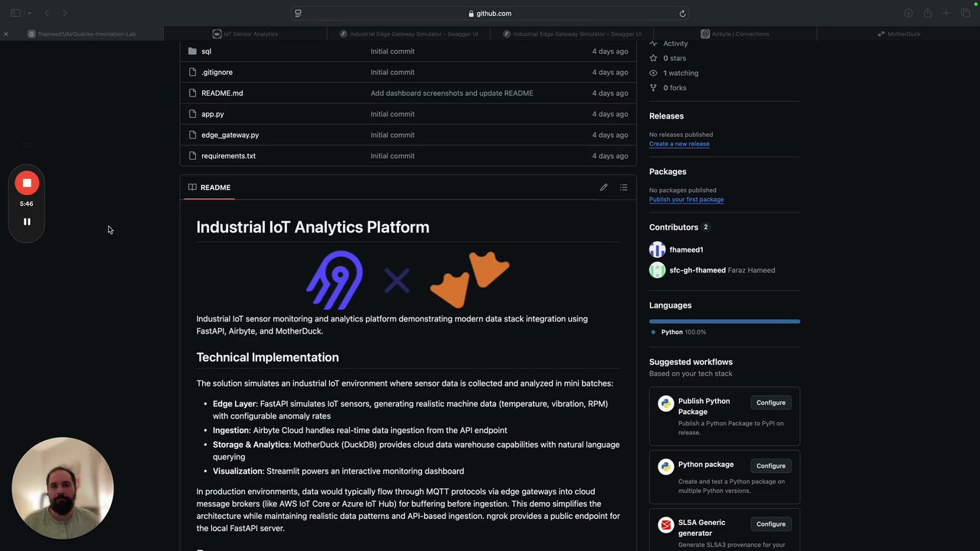Click the sfc-gh-fhameed contributor avatar

[x=658, y=270]
